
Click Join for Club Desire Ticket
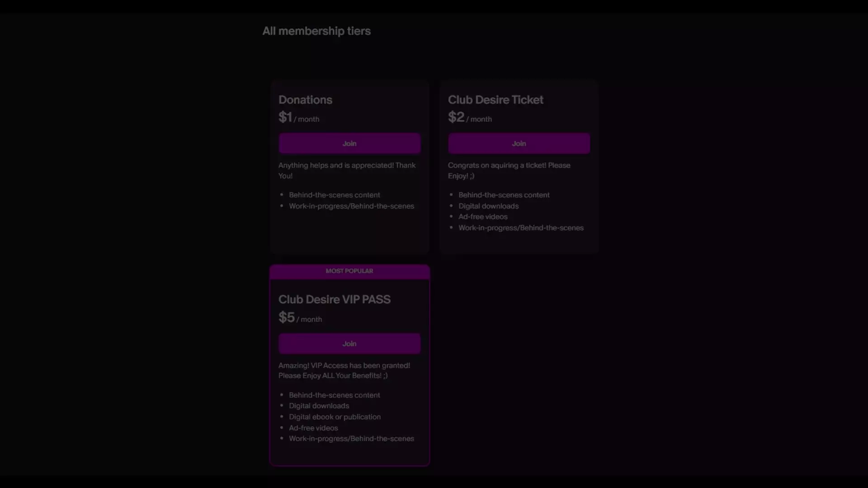pyautogui.click(x=519, y=143)
